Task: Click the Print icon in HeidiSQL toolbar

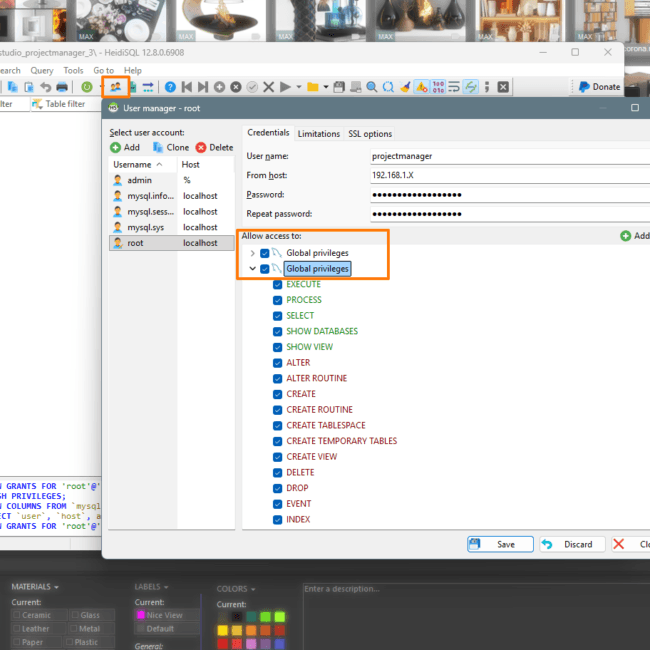Action: pos(62,87)
